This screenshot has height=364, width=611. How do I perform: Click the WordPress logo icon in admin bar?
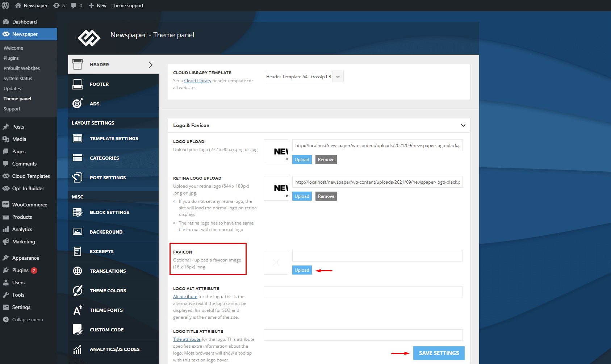pyautogui.click(x=5, y=5)
